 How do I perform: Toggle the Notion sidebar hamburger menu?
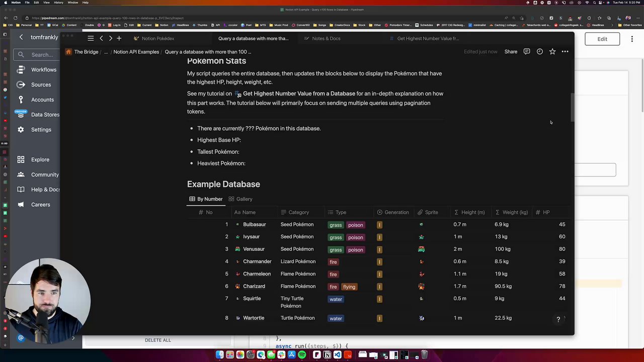point(91,38)
